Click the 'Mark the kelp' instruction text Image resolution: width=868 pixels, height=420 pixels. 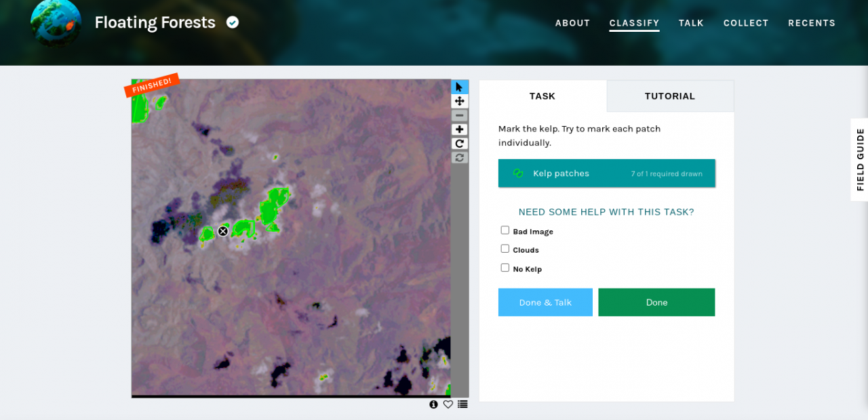pos(579,135)
